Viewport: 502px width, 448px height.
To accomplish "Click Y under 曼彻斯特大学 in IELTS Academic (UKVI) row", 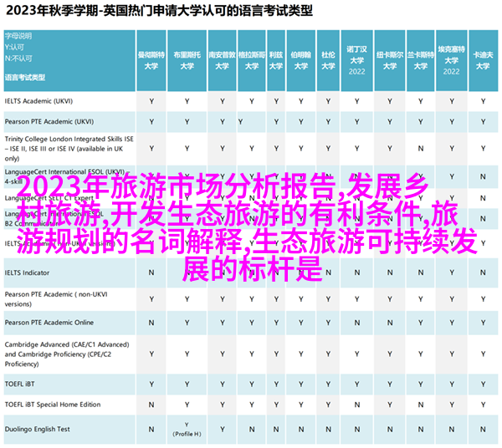I will pyautogui.click(x=151, y=101).
